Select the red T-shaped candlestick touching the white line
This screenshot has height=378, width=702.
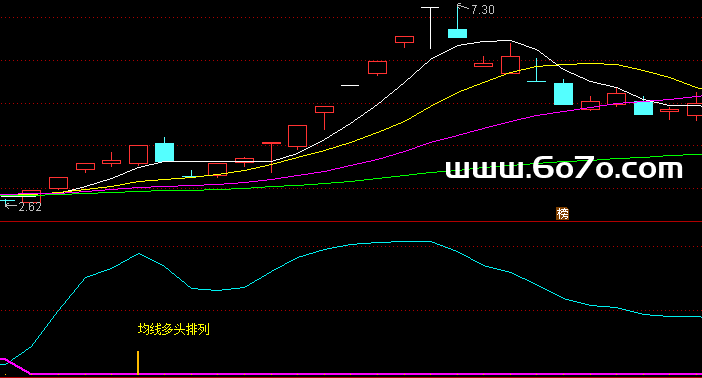pos(271,157)
